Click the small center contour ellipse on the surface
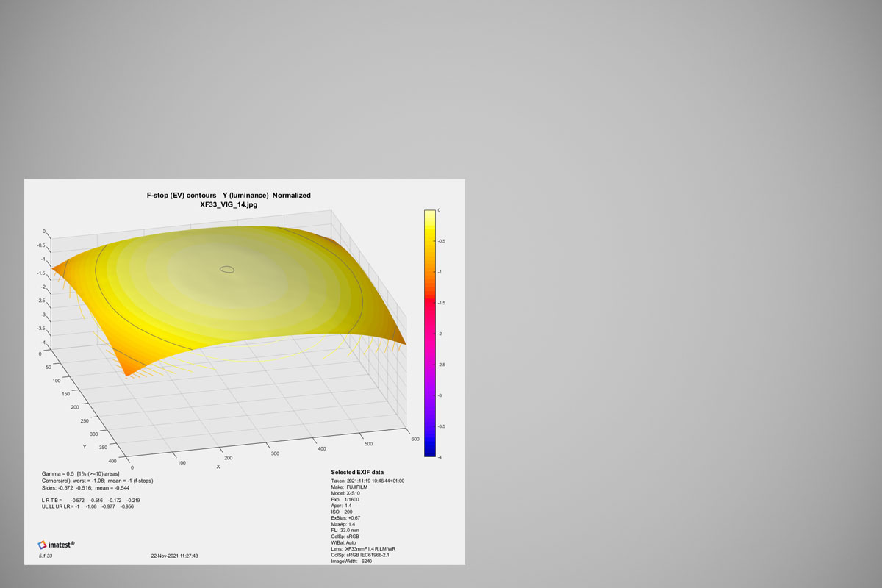 click(x=228, y=270)
